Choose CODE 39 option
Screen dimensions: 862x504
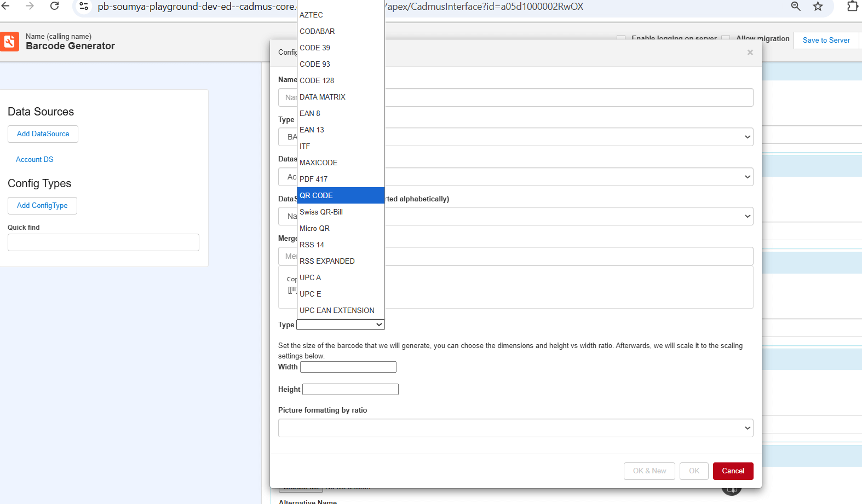point(341,48)
